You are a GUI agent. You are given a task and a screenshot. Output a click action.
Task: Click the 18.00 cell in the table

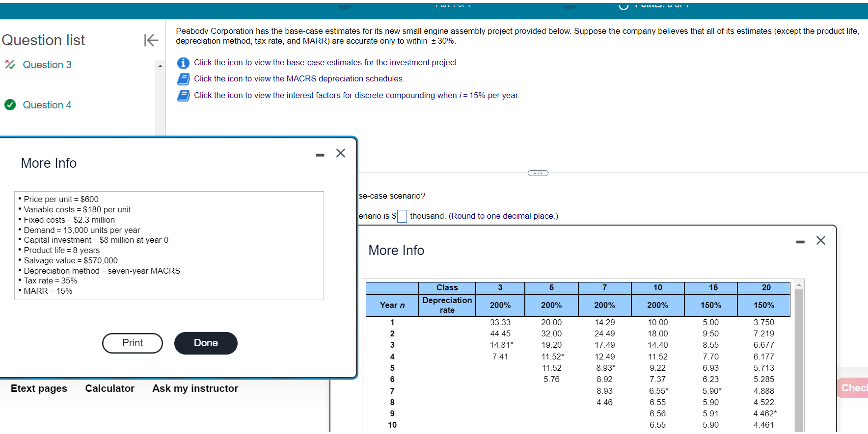pyautogui.click(x=658, y=334)
